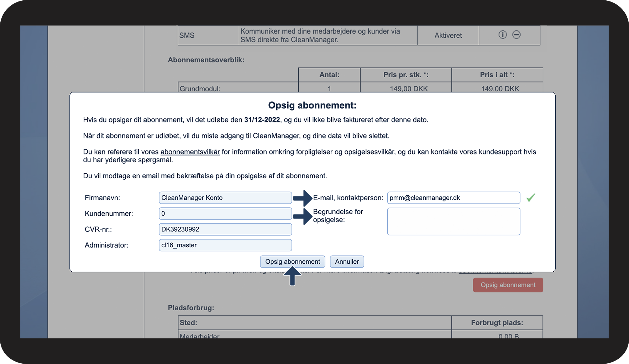
Task: Click the green checkmark next to the email field
Action: pyautogui.click(x=531, y=197)
